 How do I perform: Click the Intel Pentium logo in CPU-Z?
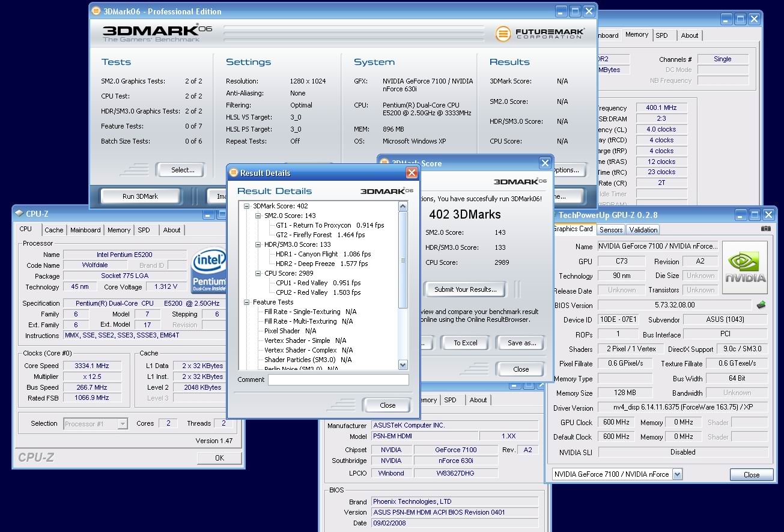coord(209,270)
